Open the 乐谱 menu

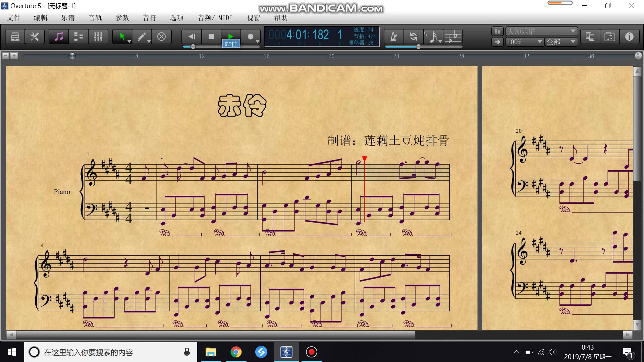[x=68, y=18]
